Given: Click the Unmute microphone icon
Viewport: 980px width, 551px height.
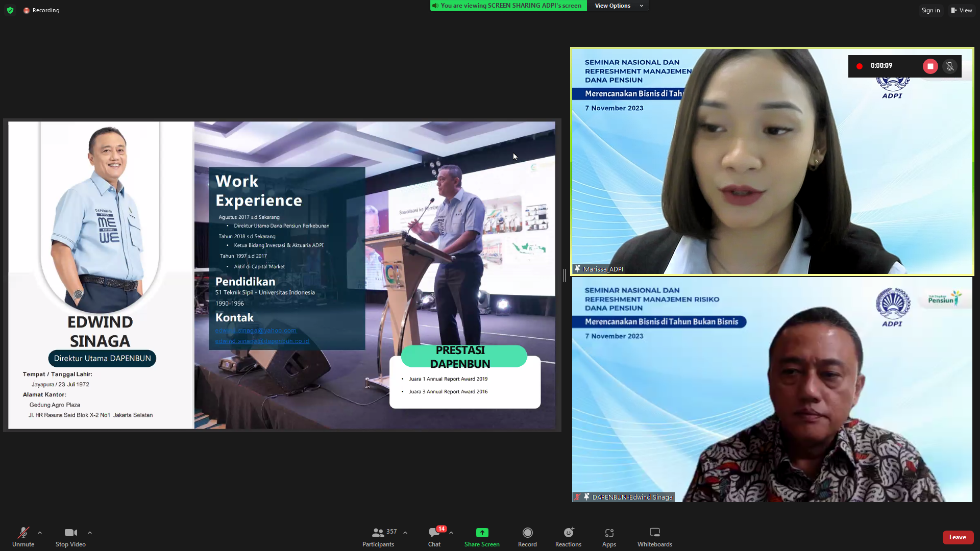Looking at the screenshot, I should [x=23, y=533].
